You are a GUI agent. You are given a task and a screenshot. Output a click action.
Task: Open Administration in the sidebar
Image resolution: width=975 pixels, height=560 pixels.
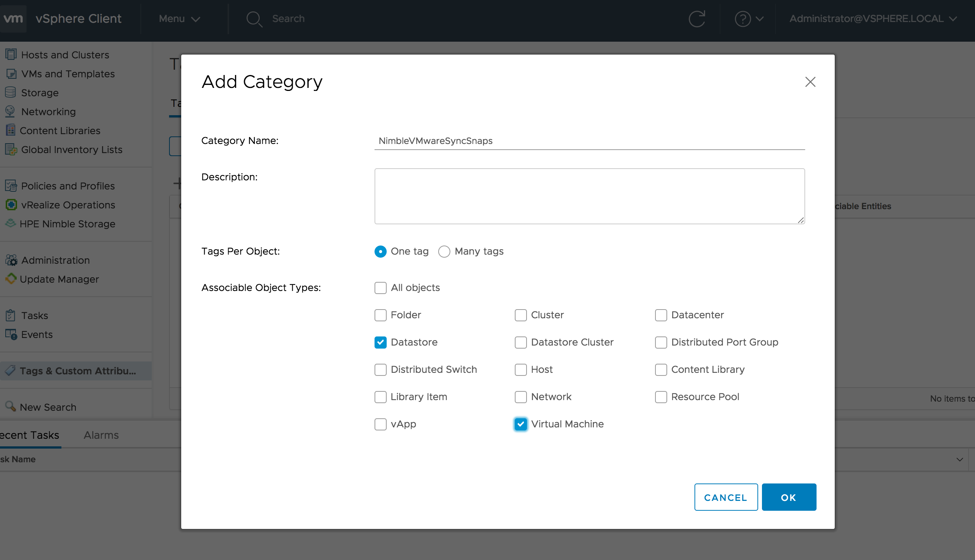(55, 260)
